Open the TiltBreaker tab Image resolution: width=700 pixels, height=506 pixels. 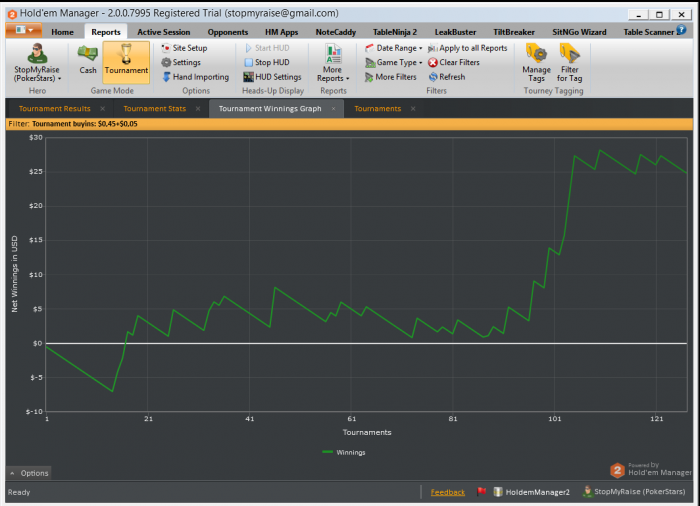(514, 32)
